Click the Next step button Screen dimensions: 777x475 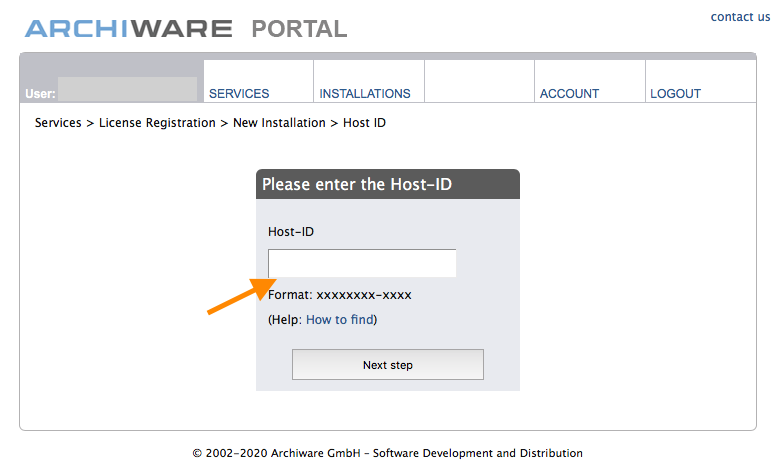(388, 365)
